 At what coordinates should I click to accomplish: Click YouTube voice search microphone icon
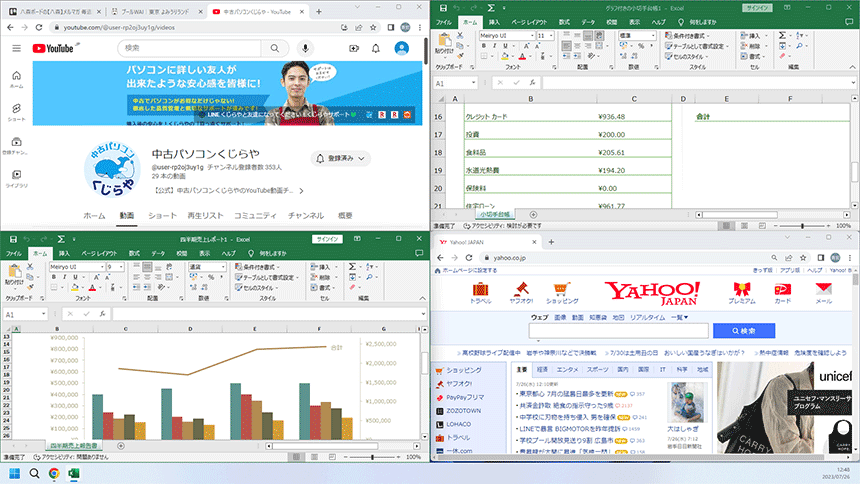pos(305,48)
